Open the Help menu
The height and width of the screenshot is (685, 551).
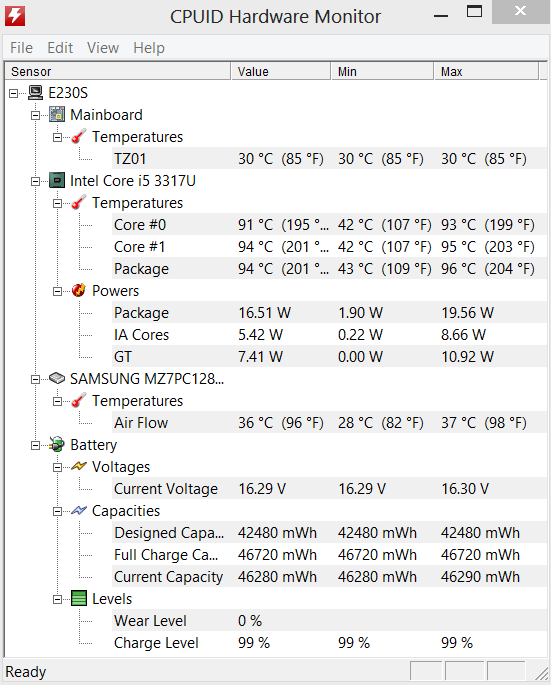tap(149, 48)
